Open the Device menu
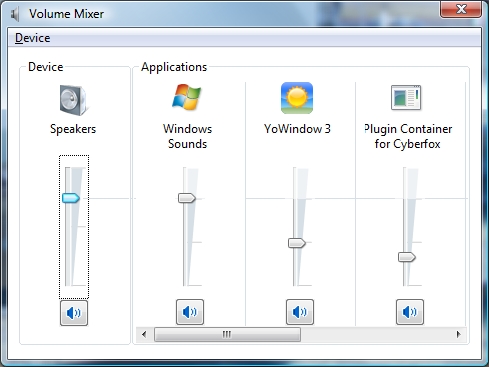 point(33,38)
